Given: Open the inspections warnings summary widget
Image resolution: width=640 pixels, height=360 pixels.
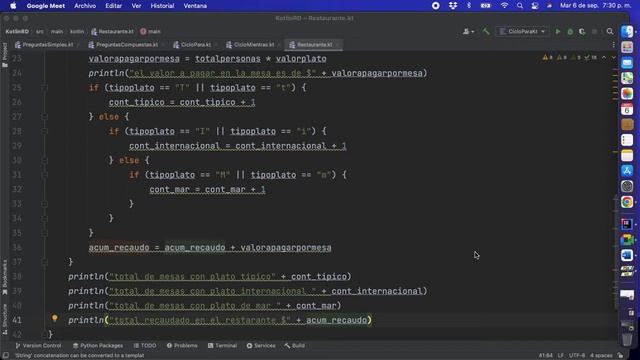Looking at the screenshot, I should coord(570,58).
